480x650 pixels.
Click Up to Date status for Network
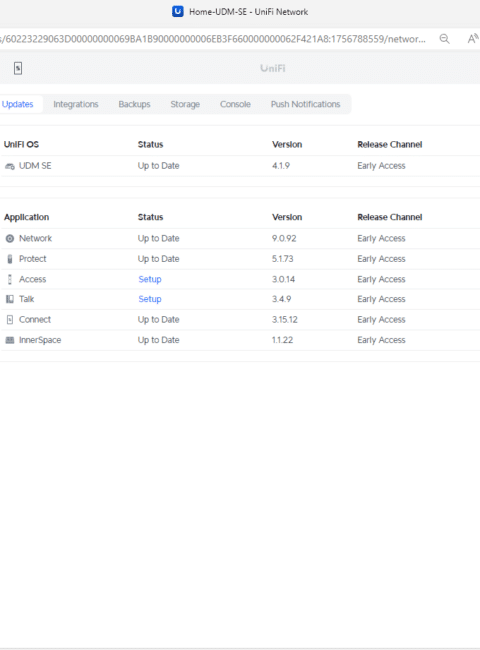tap(158, 238)
